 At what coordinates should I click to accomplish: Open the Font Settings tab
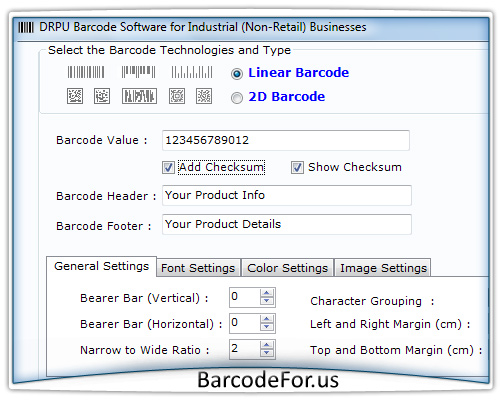198,268
